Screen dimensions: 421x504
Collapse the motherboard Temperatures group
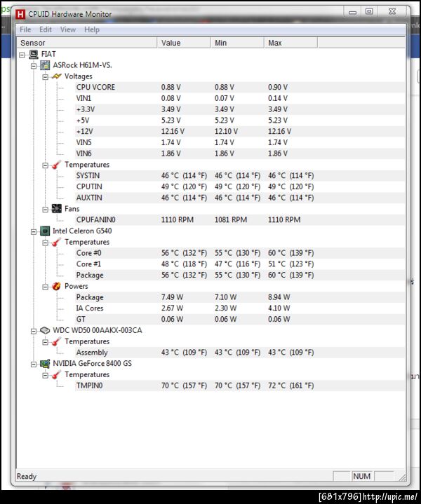(x=45, y=165)
